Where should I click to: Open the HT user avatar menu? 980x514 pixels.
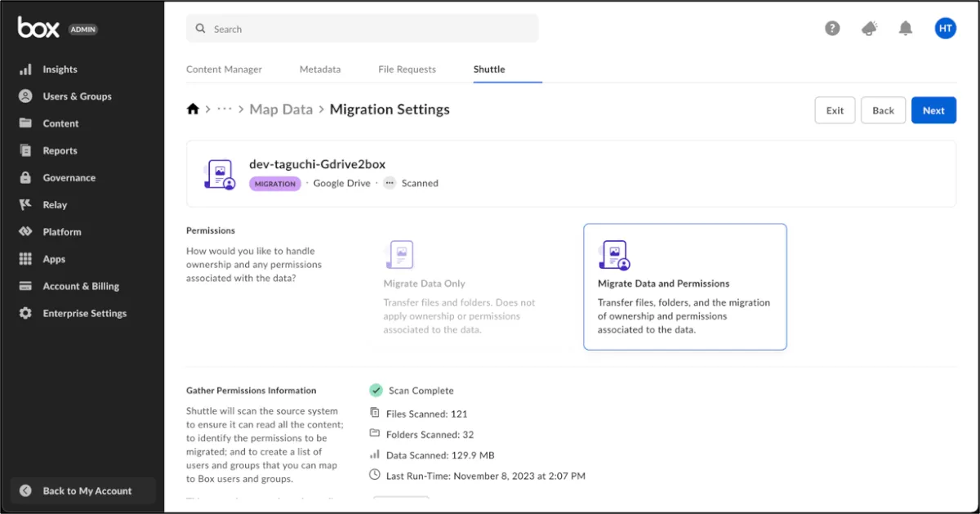(x=945, y=29)
